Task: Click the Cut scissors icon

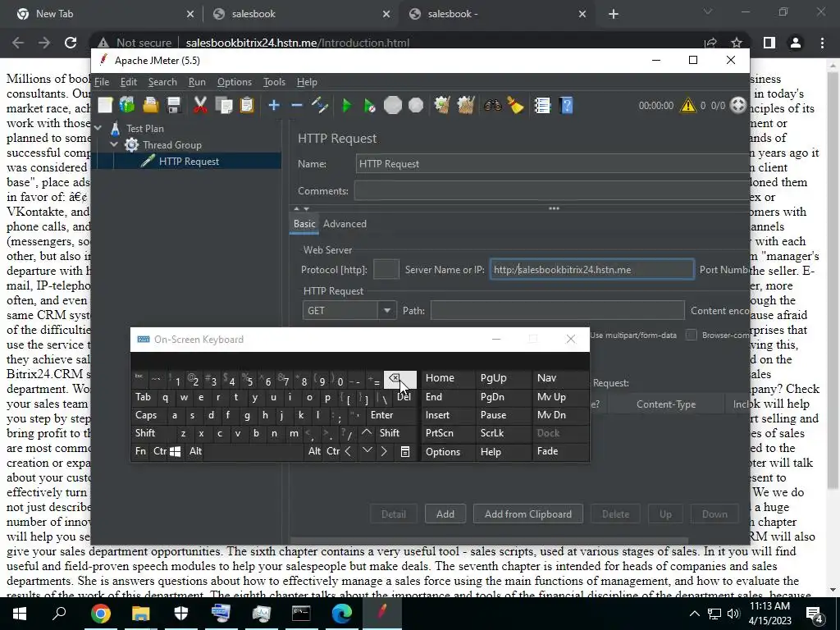Action: tap(200, 105)
